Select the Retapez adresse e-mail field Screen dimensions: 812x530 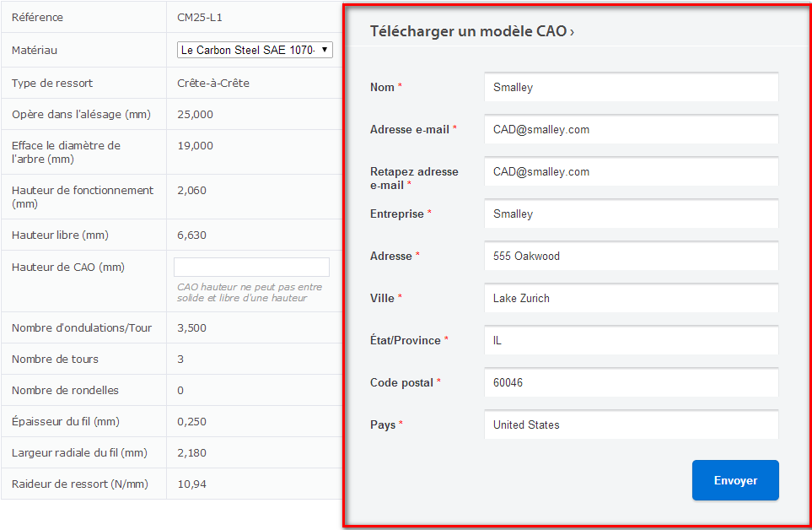coord(631,172)
